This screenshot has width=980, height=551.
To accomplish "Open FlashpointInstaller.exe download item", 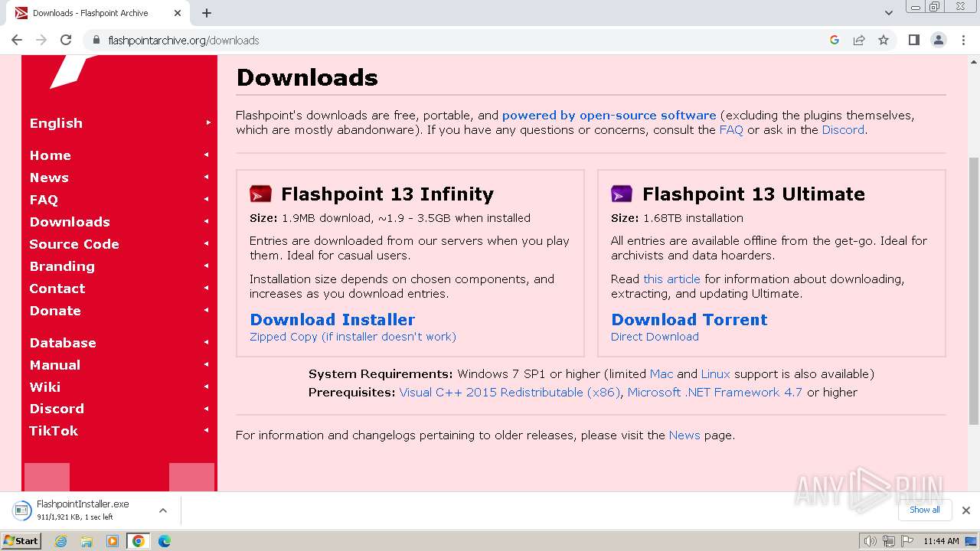I will (x=81, y=510).
